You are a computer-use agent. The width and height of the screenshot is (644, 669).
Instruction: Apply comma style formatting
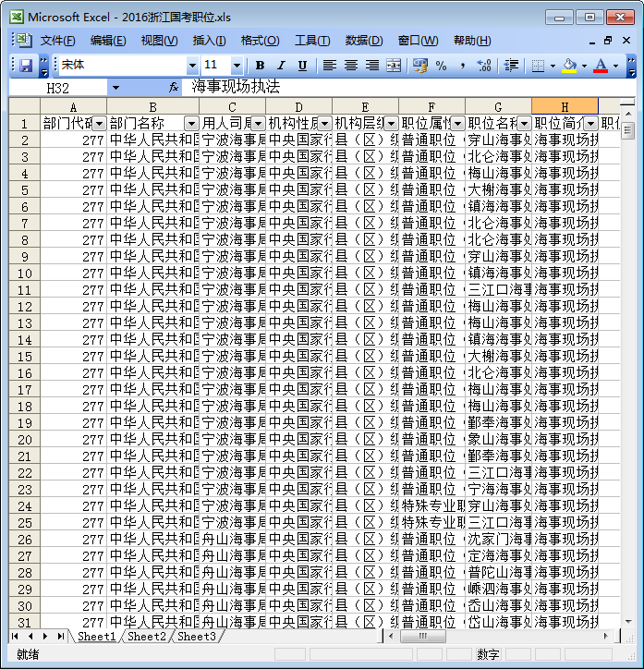click(x=463, y=66)
